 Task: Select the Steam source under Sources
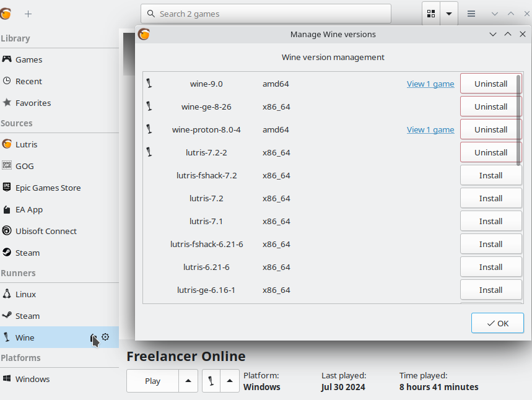[59, 253]
